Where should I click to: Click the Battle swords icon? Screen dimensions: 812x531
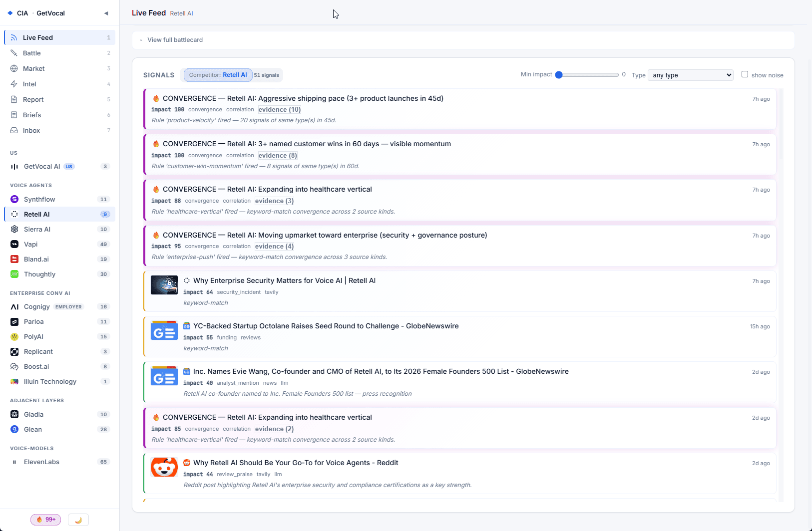[14, 53]
